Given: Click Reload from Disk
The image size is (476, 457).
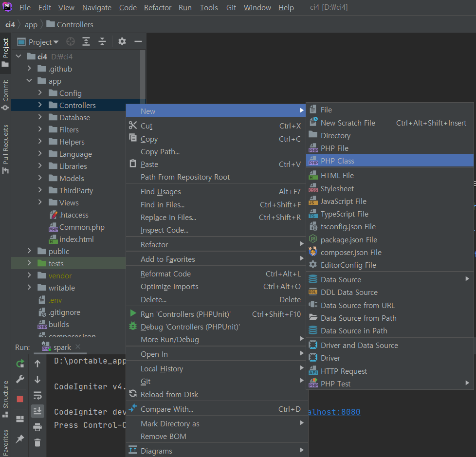Looking at the screenshot, I should (x=216, y=394).
